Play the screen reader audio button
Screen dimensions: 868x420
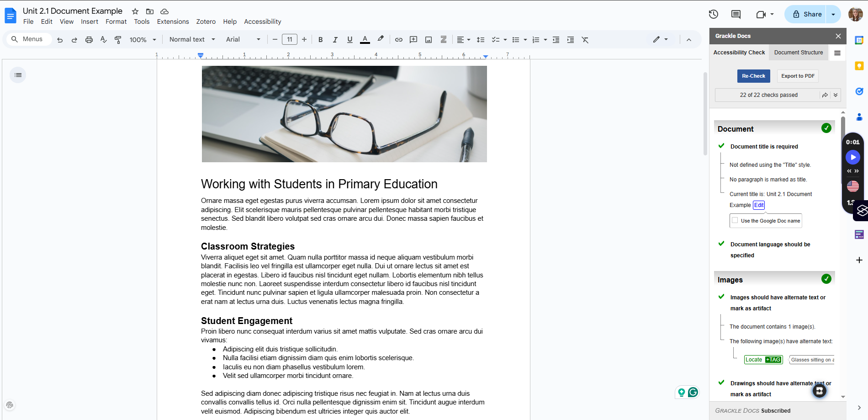tap(853, 157)
